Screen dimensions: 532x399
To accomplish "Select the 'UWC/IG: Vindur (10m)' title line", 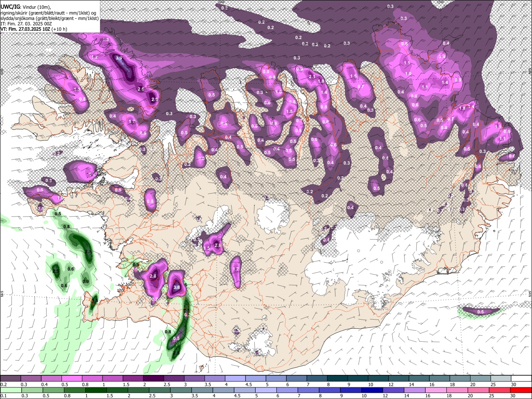I will pos(25,7).
